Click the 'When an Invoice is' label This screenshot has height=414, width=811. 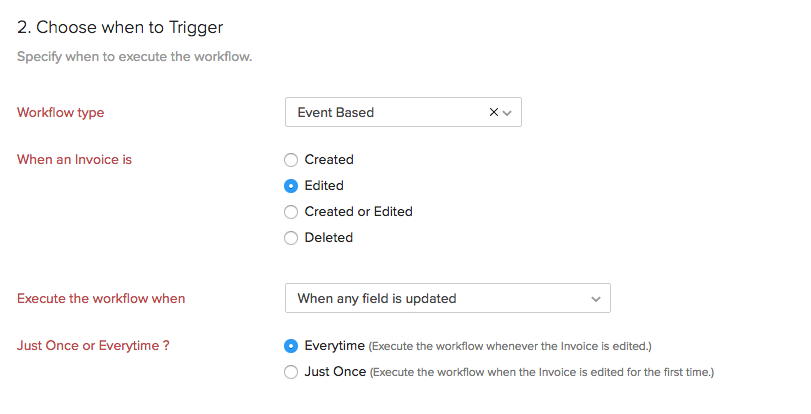click(x=74, y=160)
